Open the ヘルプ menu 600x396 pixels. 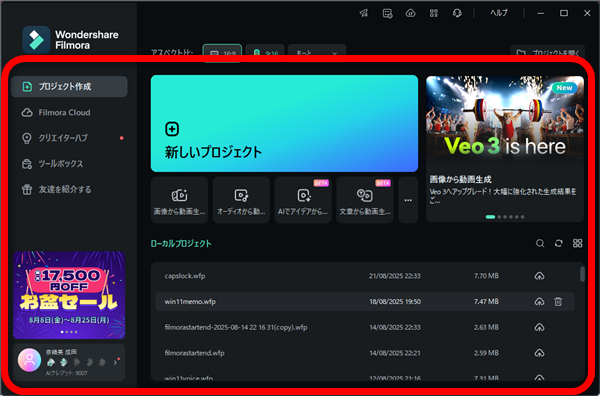pyautogui.click(x=499, y=13)
